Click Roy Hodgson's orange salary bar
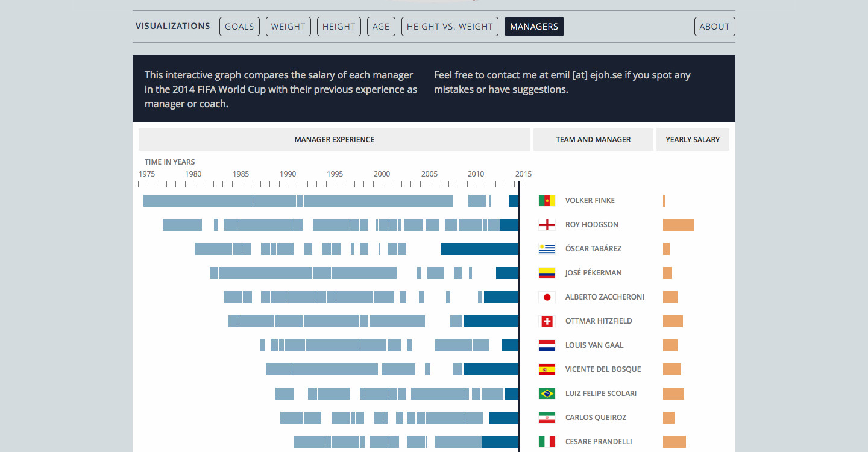Viewport: 868px width, 452px height. tap(678, 225)
